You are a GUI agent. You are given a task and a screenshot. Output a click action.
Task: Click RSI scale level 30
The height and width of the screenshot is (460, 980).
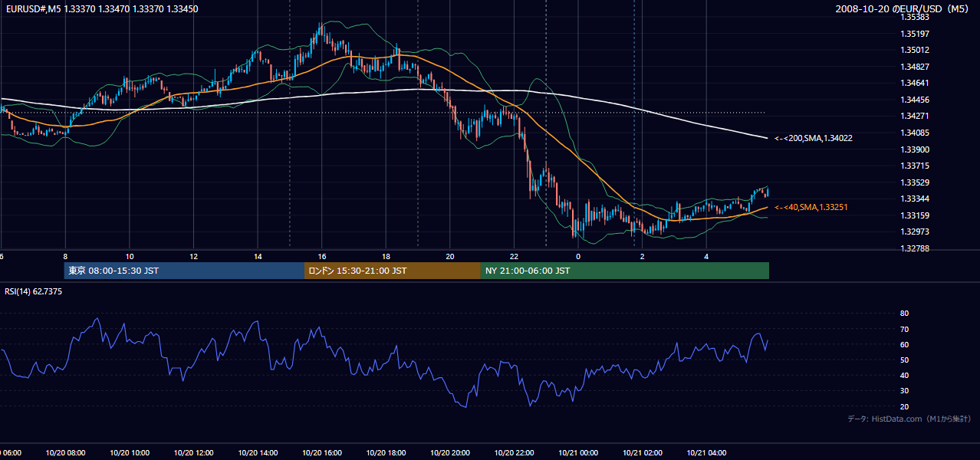tap(904, 391)
